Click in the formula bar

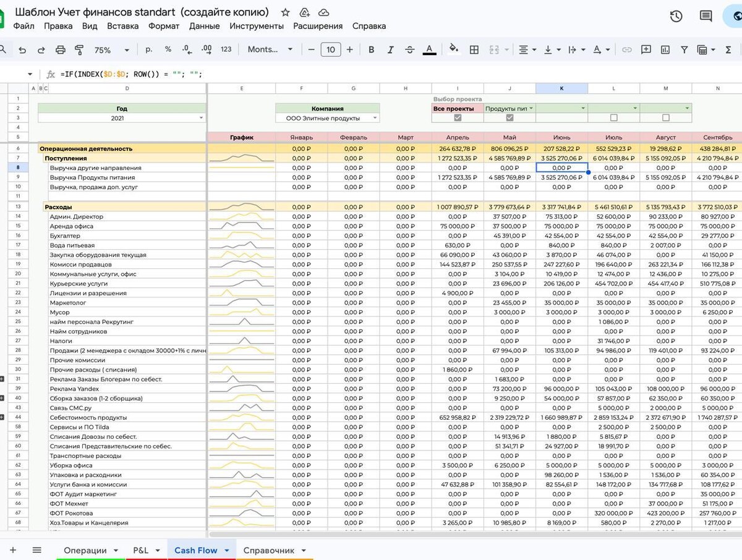point(396,74)
